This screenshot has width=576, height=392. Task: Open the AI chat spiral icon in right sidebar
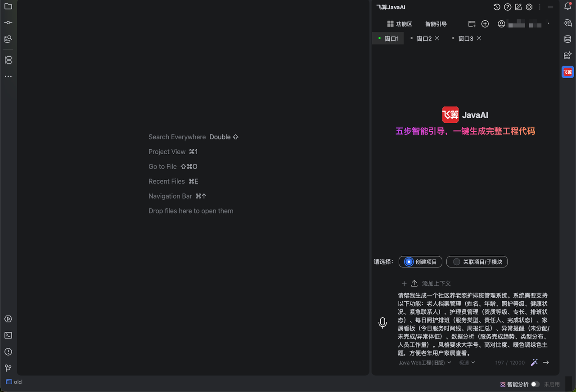[568, 23]
